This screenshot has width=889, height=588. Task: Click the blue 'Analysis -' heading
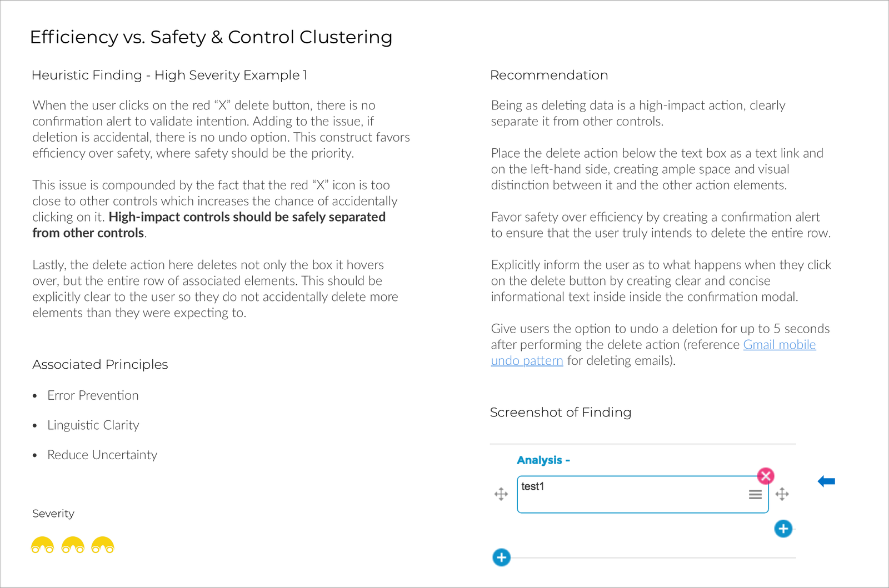[x=543, y=460]
